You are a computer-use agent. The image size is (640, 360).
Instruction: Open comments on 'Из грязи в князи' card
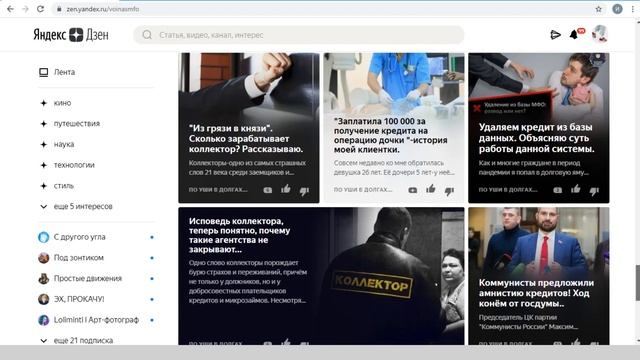click(268, 190)
